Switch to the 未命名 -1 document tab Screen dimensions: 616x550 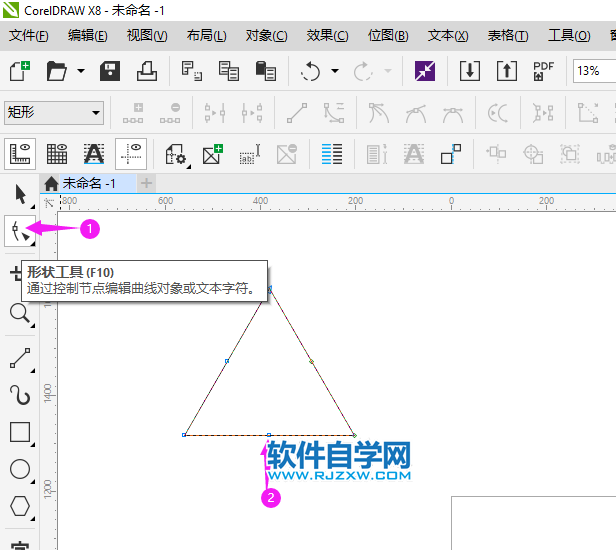pyautogui.click(x=88, y=183)
